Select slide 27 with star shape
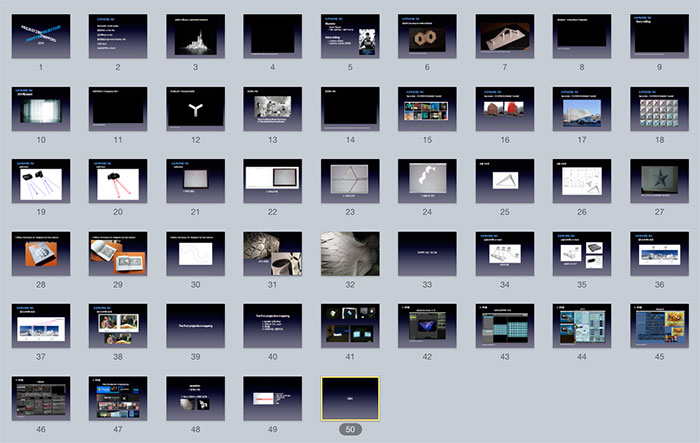This screenshot has width=700, height=443. coord(659,181)
